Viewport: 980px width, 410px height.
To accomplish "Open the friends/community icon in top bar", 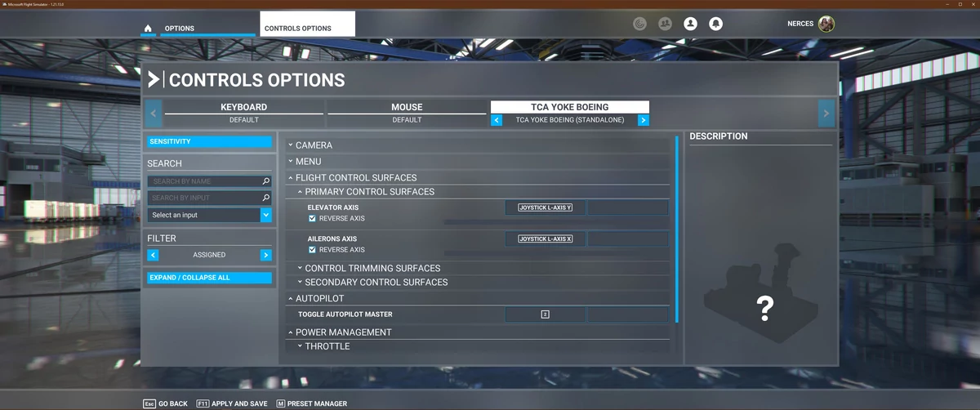I will (x=665, y=24).
